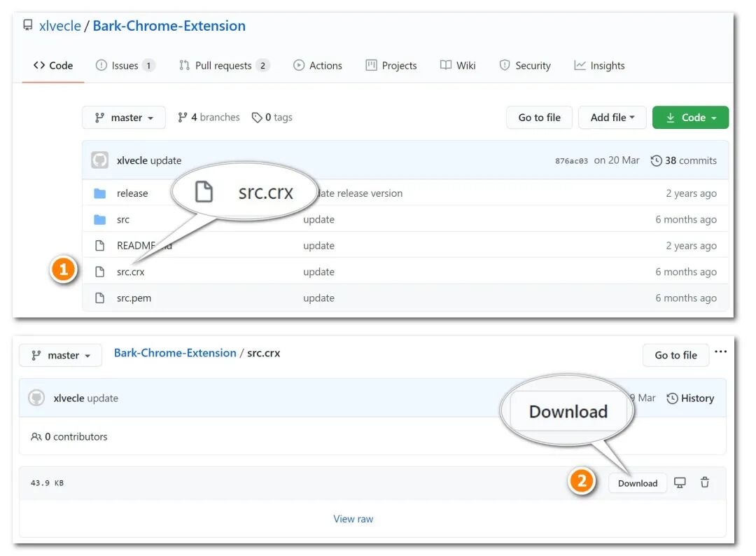Open commit hash 876ac03
Viewport: 756px width, 556px height.
pos(571,161)
